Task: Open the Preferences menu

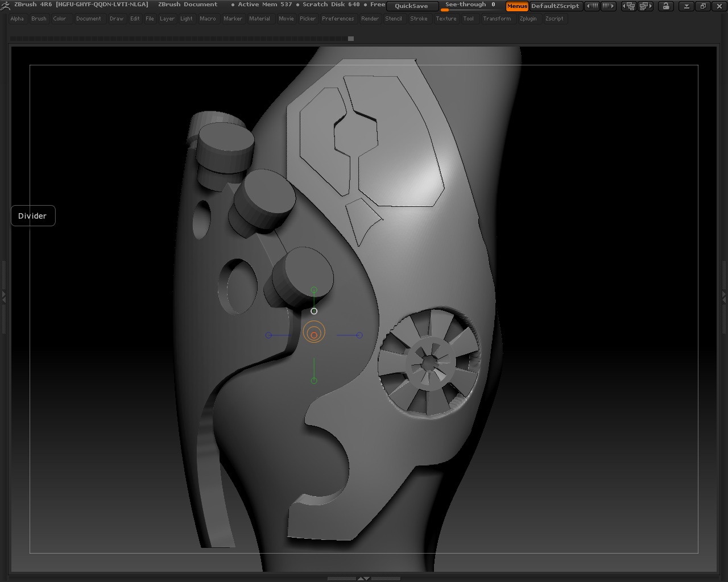Action: pos(338,19)
